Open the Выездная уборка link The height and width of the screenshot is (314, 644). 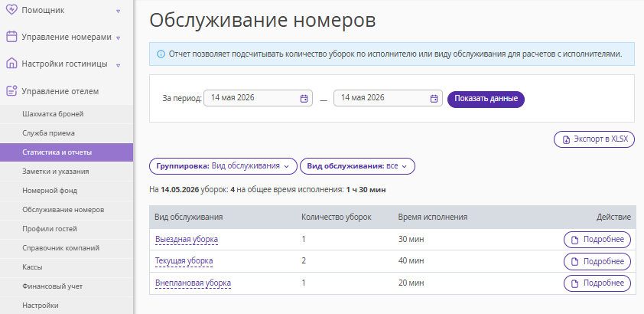(x=187, y=239)
